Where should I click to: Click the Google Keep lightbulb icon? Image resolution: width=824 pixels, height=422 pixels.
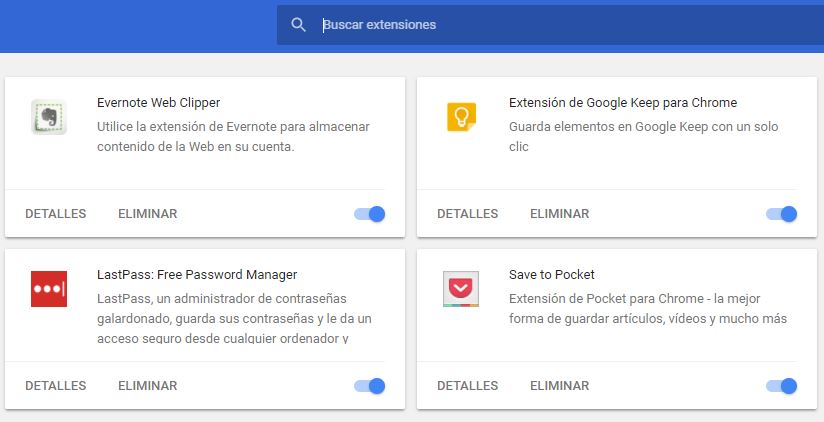[461, 118]
